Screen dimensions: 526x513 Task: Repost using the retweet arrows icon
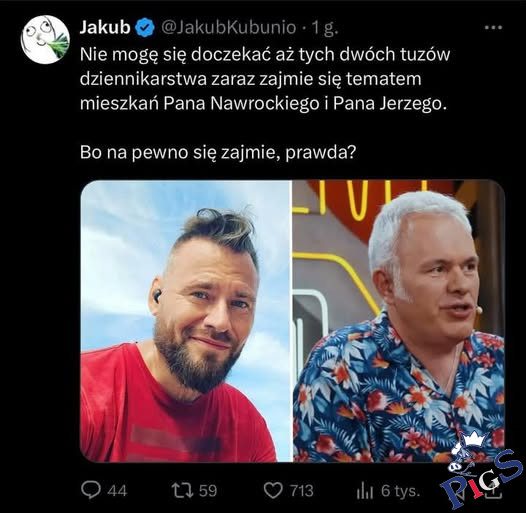[182, 490]
